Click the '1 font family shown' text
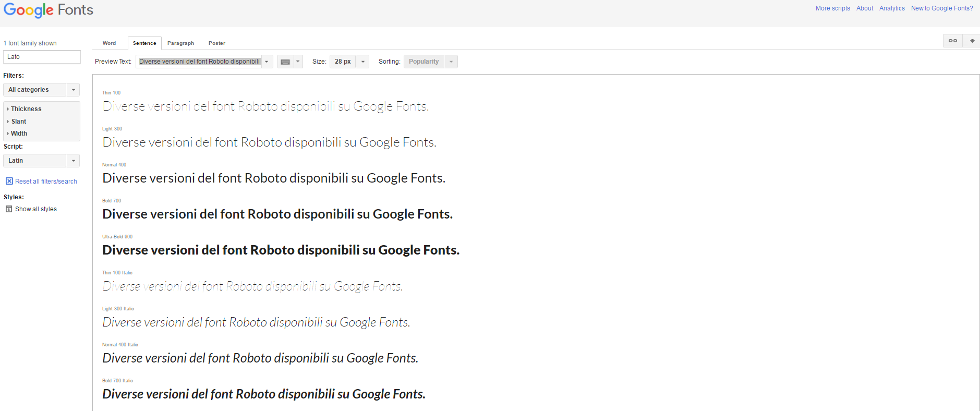Screen dimensions: 980x411 [30, 43]
